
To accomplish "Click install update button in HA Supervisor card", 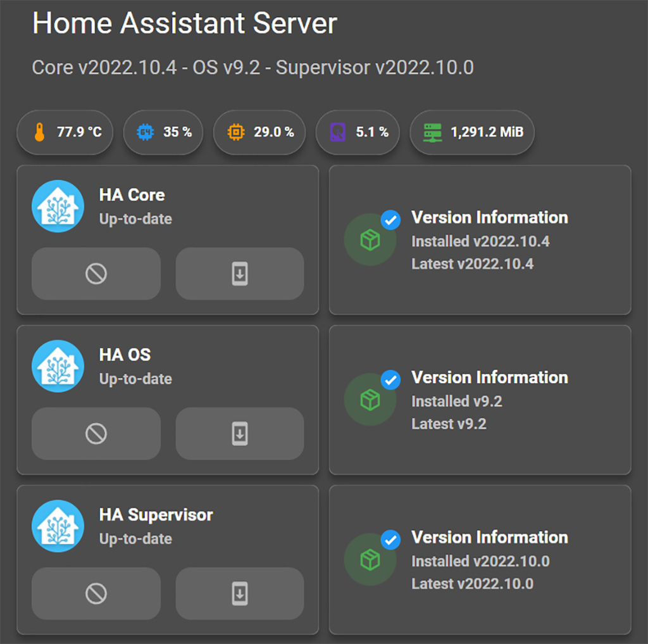I will [x=240, y=593].
